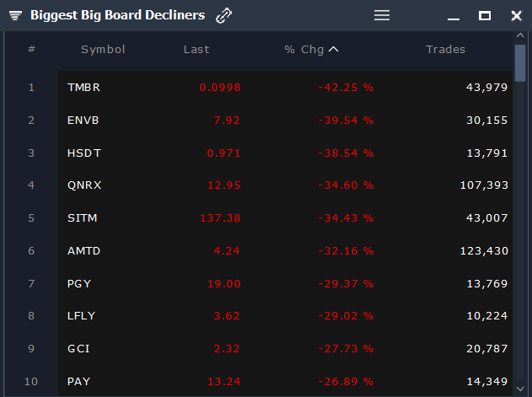Select the LFLY row
This screenshot has height=397, width=532.
(285, 316)
